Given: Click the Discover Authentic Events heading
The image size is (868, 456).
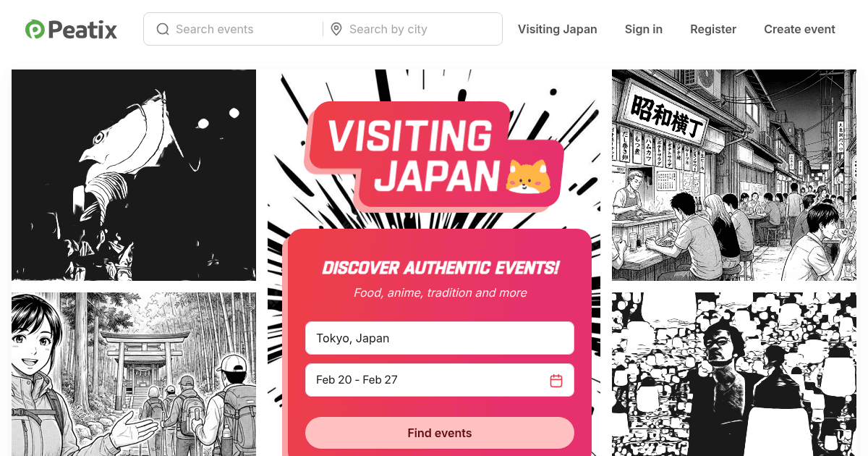Looking at the screenshot, I should pyautogui.click(x=440, y=268).
